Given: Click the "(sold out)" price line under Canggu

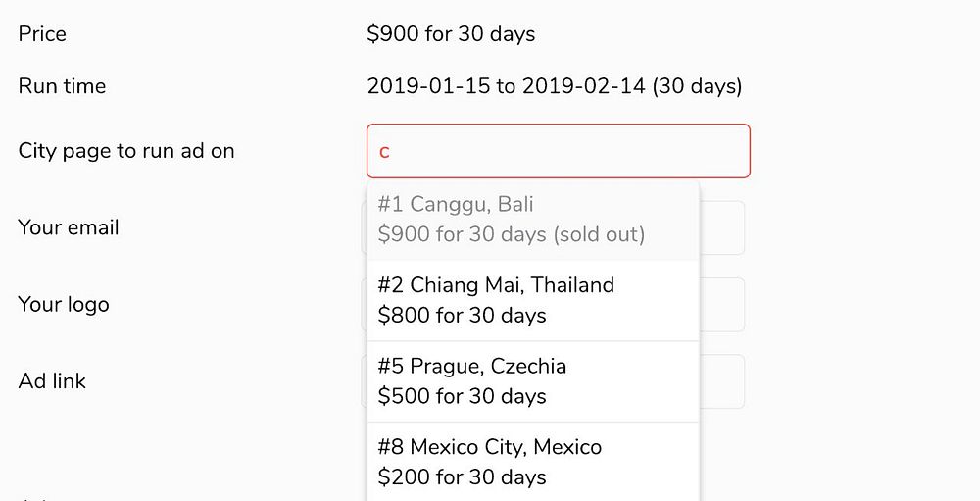Looking at the screenshot, I should coord(511,235).
